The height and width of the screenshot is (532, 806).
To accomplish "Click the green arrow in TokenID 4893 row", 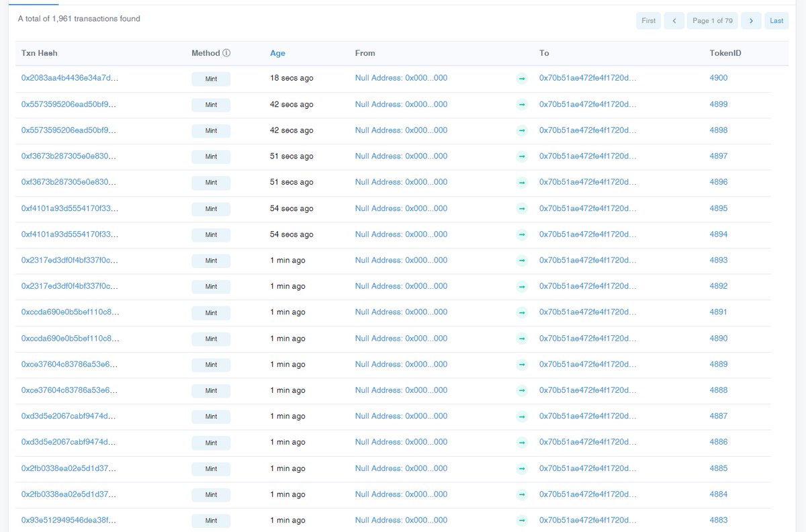I will pos(522,261).
